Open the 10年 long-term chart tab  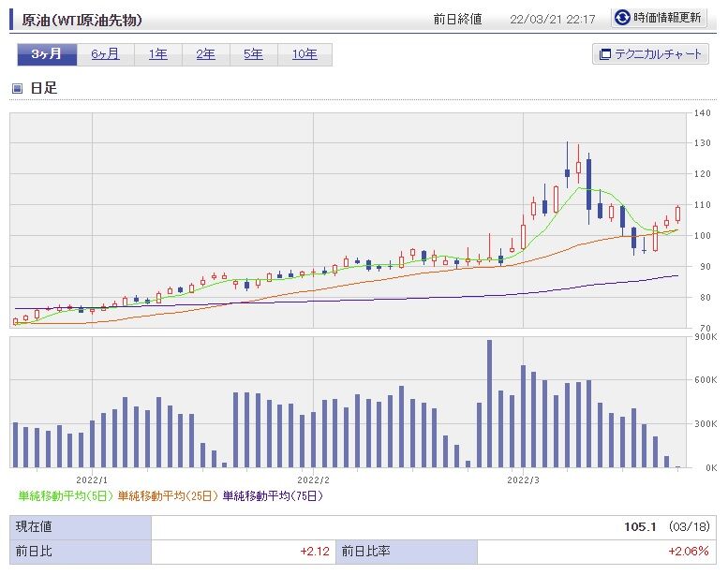coord(305,54)
